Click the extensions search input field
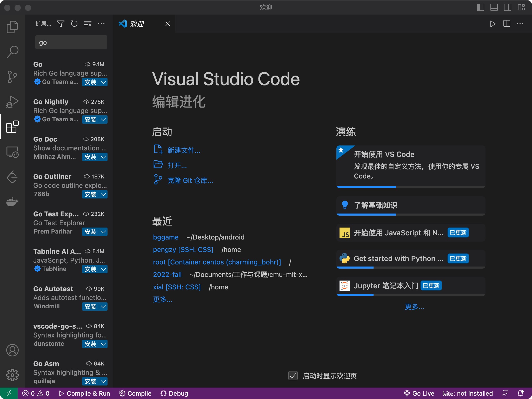Screen dimensions: 532x399 [x=71, y=42]
